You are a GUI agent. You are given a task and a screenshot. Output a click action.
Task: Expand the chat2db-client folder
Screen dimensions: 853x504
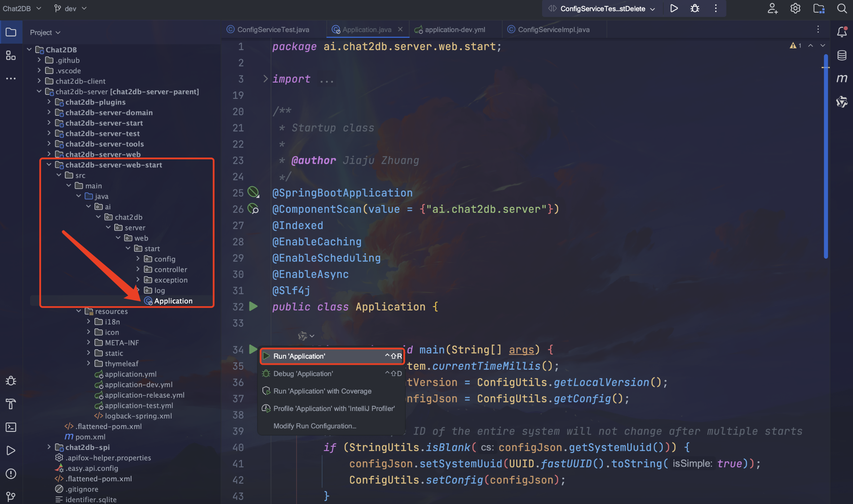coord(39,81)
